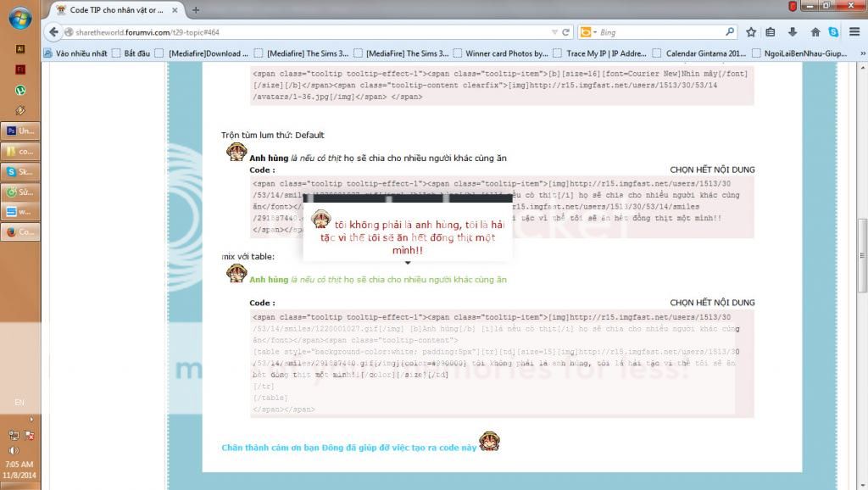Select the Code TIP cho nhân vật tab
Screen dimensions: 868x490
116,10
